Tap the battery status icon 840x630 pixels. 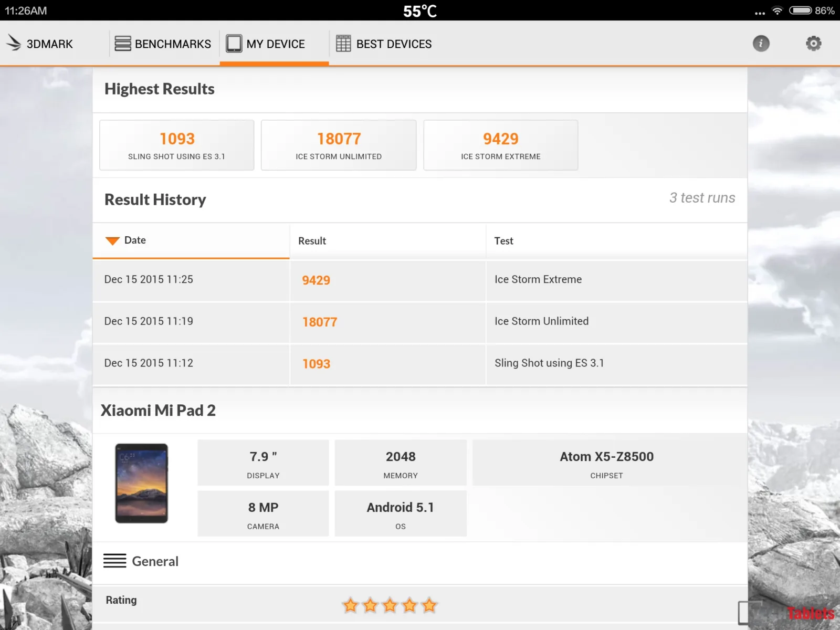(801, 10)
